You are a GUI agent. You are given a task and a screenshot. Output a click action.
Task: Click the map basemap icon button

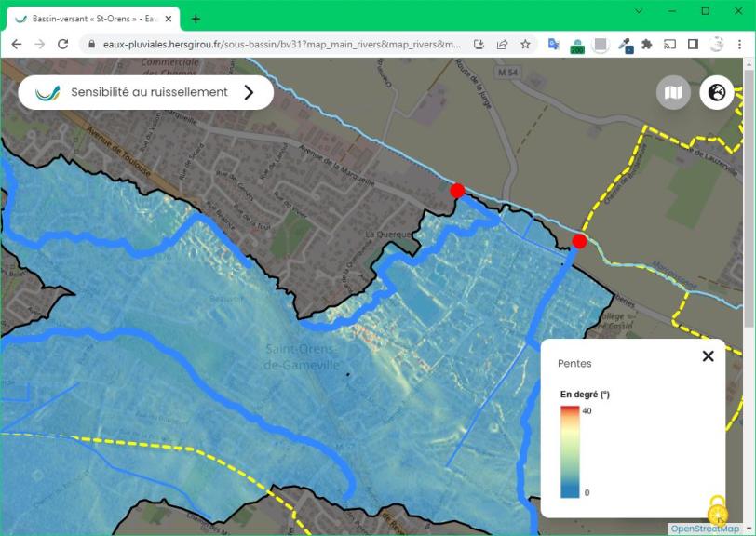click(673, 92)
